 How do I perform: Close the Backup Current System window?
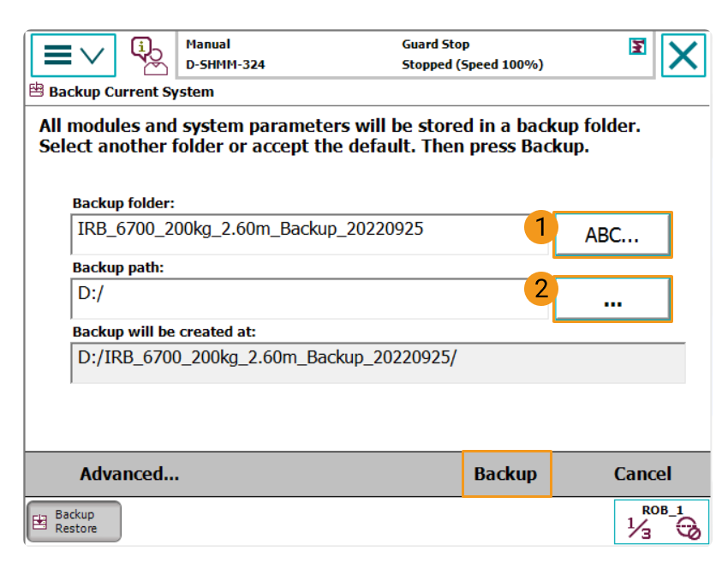click(683, 55)
